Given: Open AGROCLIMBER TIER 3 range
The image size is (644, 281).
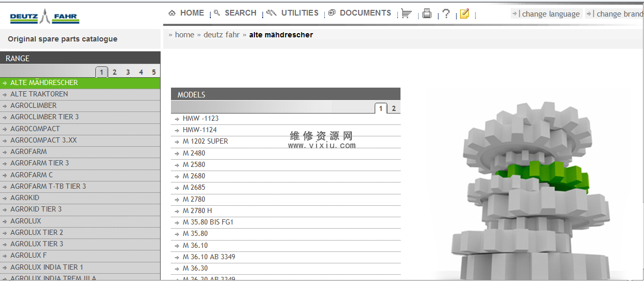Looking at the screenshot, I should pyautogui.click(x=80, y=117).
